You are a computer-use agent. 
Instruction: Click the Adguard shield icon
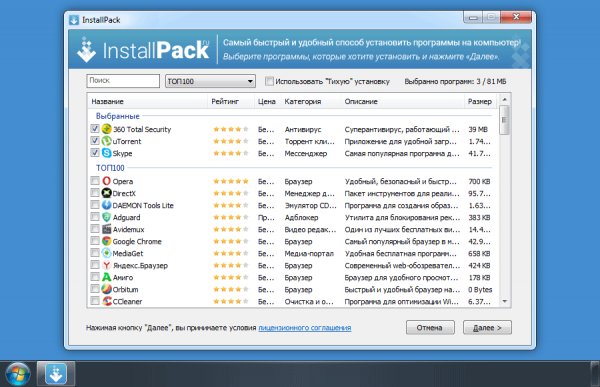click(106, 217)
